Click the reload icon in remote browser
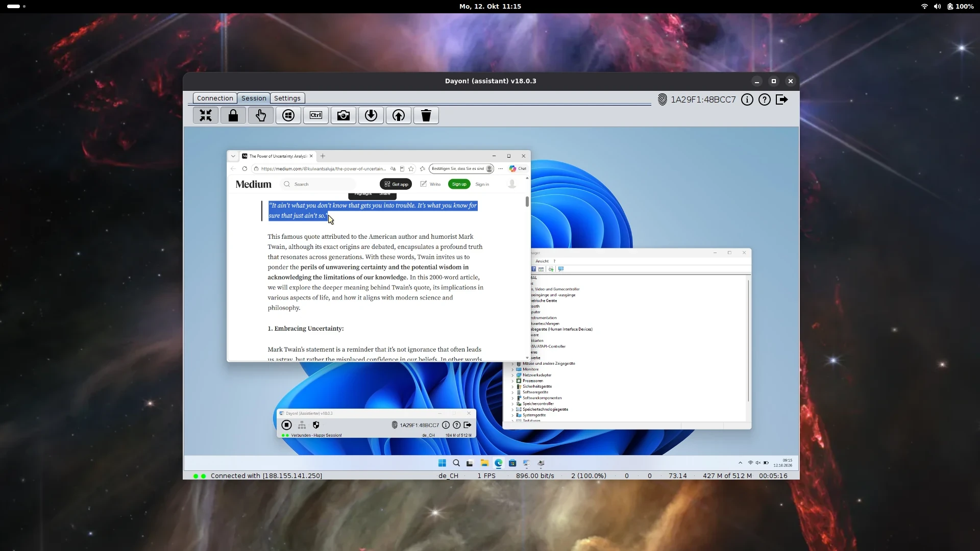 pyautogui.click(x=244, y=169)
